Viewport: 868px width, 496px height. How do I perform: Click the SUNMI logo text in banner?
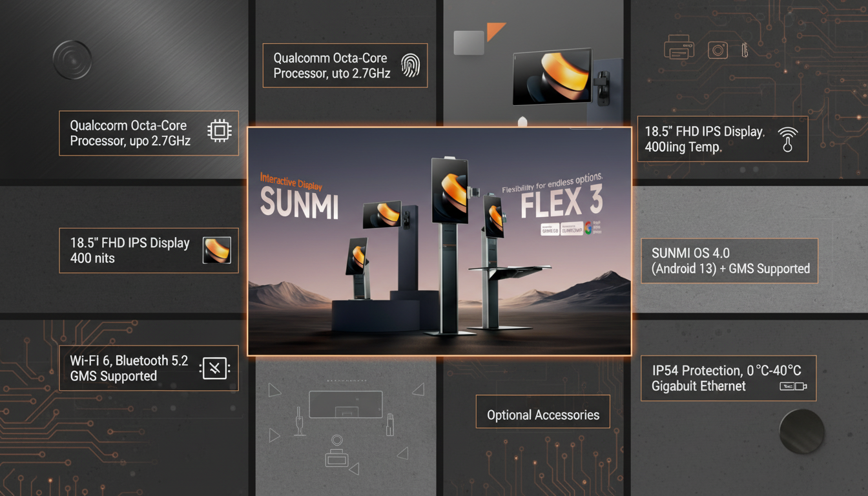[x=299, y=202]
